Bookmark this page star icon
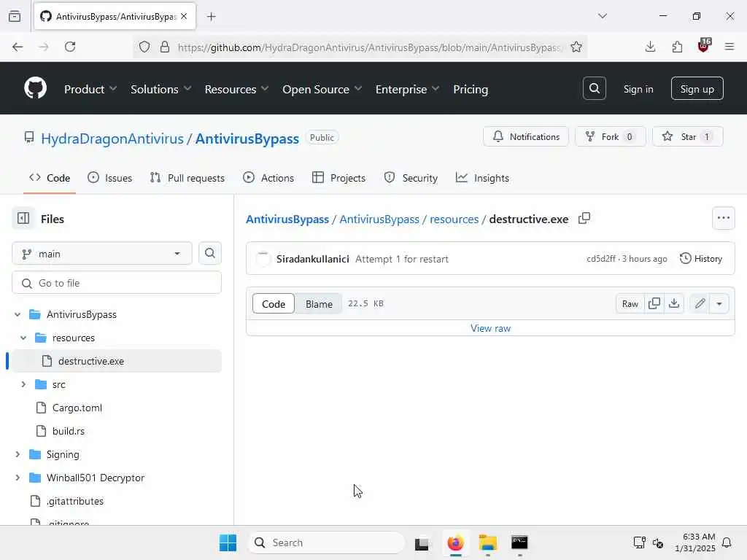Screen dimensions: 747x560 point(576,47)
